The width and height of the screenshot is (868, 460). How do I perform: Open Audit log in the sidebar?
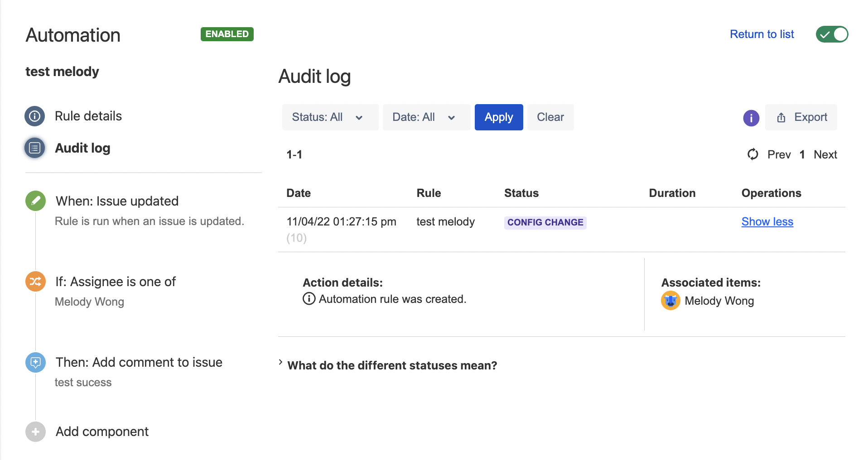coord(82,148)
